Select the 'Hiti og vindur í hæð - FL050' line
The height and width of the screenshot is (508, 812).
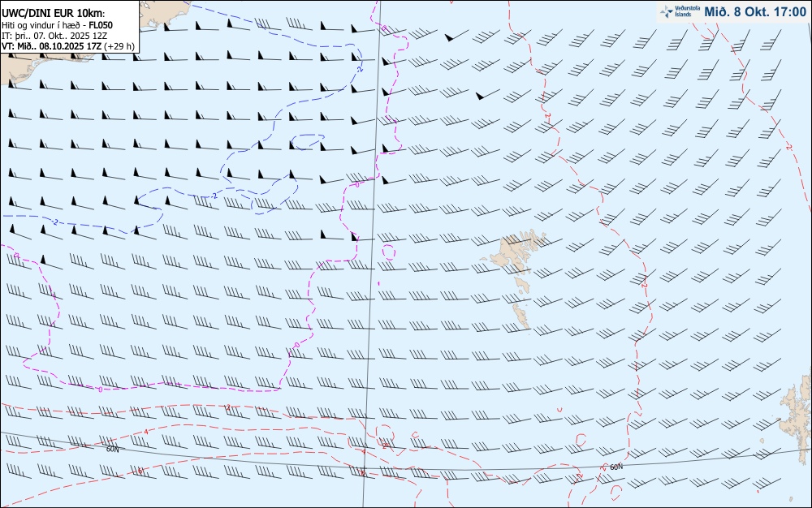57,25
